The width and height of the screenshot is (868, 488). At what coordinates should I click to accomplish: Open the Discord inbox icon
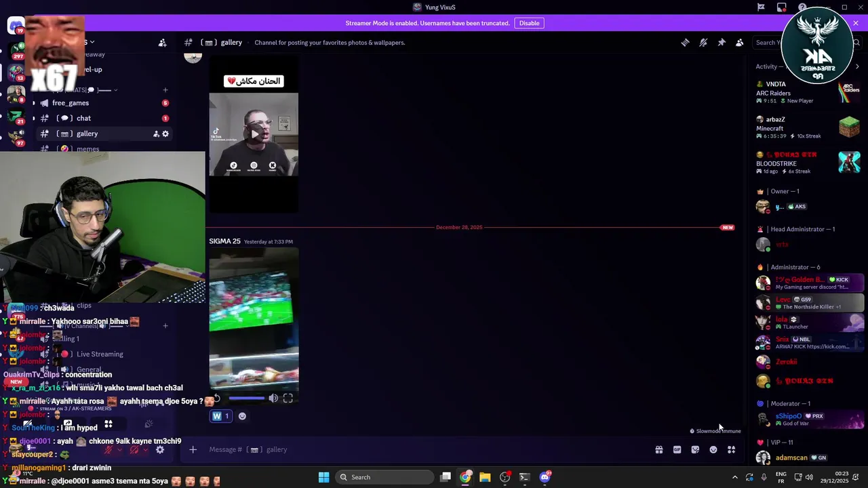point(782,7)
